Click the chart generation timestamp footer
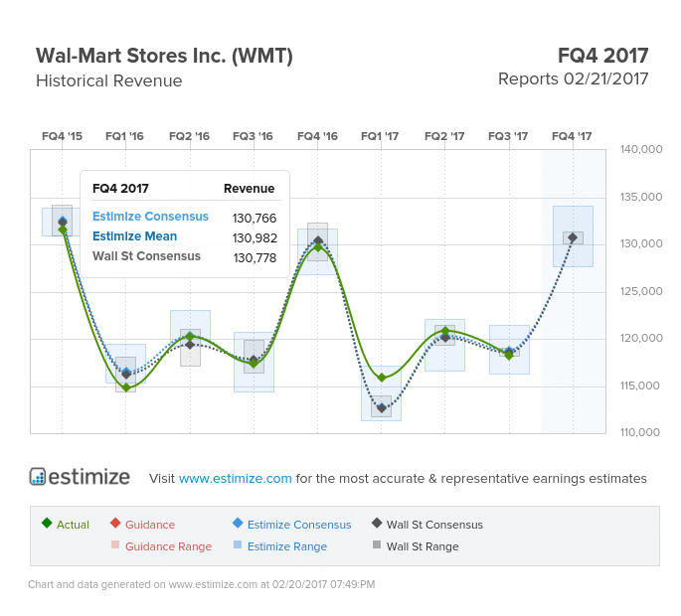Image resolution: width=681 pixels, height=616 pixels. (x=202, y=585)
